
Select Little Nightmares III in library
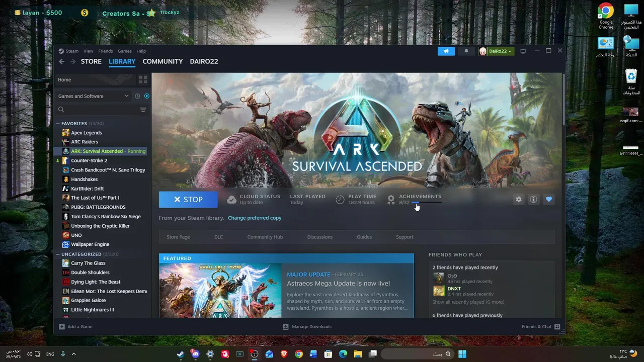pos(93,310)
